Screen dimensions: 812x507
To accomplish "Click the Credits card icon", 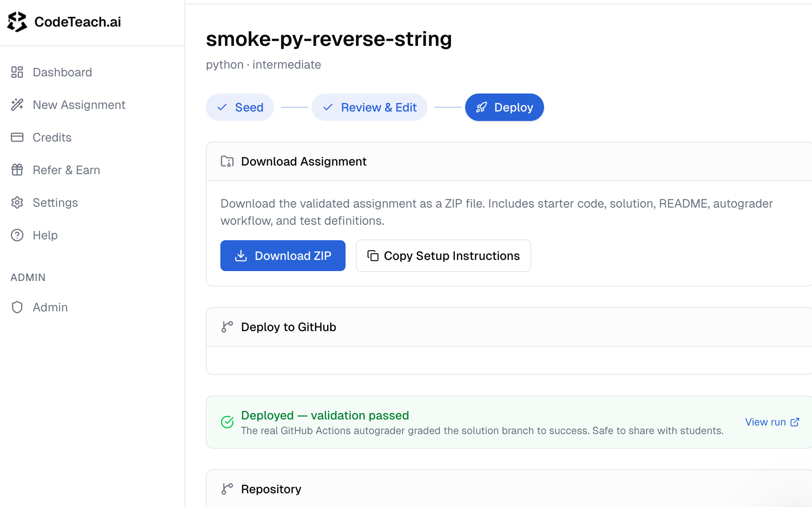I will point(17,137).
